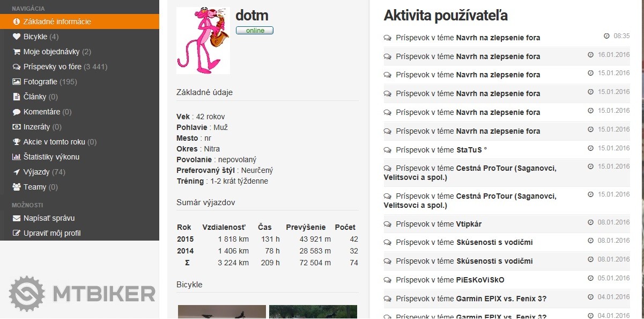The width and height of the screenshot is (644, 319).
Task: Go to the Teamy section
Action: coord(35,187)
